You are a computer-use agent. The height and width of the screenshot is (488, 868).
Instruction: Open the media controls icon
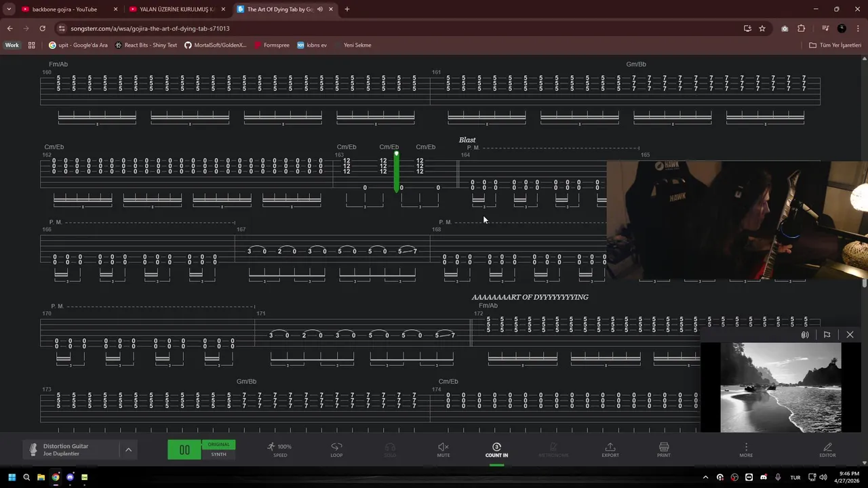point(825,28)
